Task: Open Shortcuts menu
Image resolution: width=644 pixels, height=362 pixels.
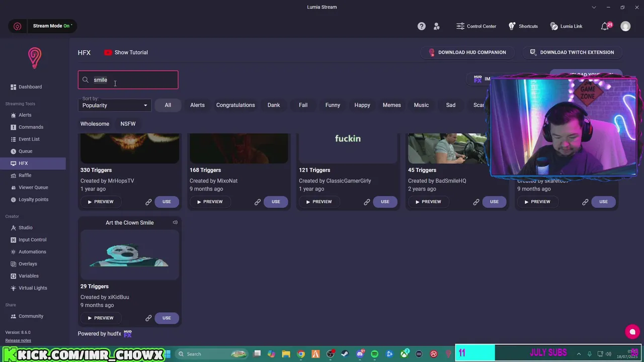Action: tap(523, 26)
